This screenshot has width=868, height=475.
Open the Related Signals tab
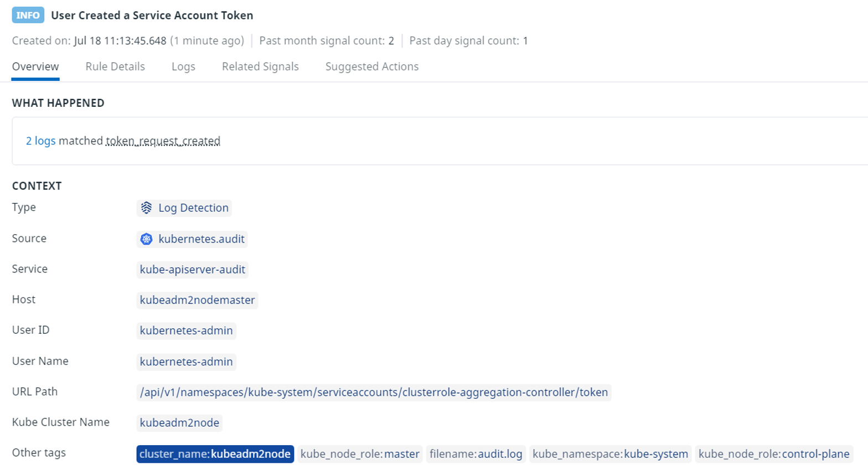260,66
